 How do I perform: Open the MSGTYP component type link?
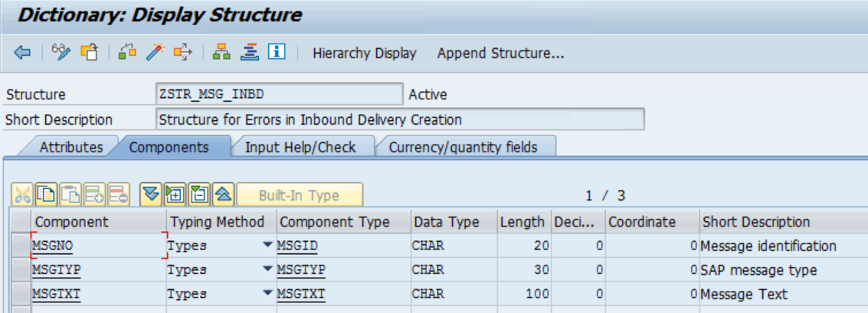(x=301, y=269)
